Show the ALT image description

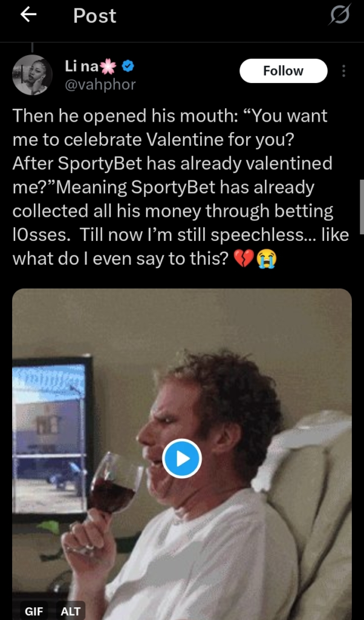tap(70, 611)
